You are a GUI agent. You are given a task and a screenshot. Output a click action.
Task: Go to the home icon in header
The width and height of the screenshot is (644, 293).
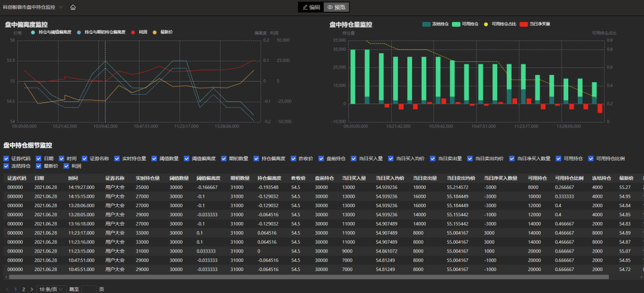click(x=73, y=7)
